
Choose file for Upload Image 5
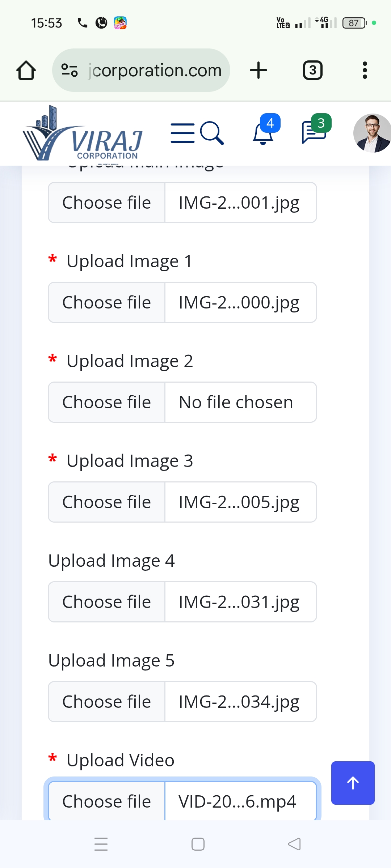click(106, 702)
